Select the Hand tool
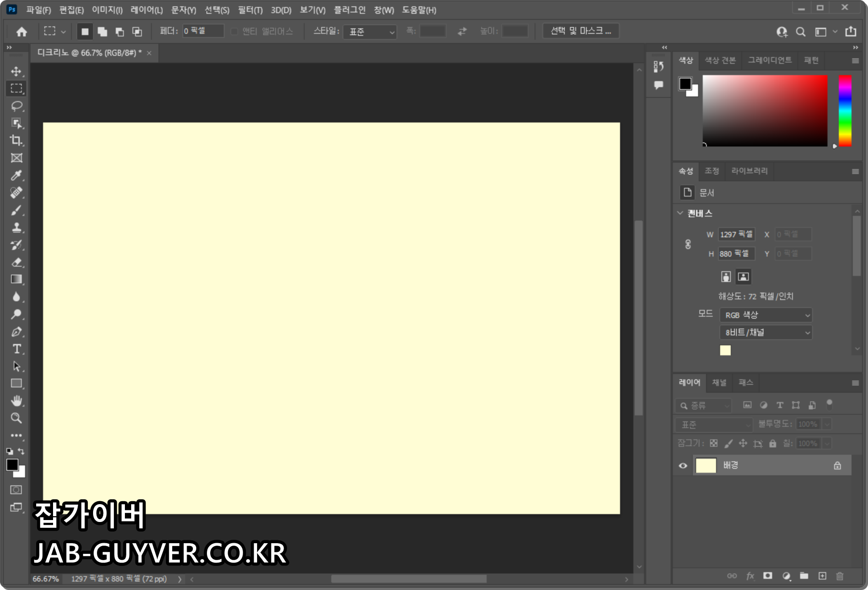Image resolution: width=868 pixels, height=590 pixels. coord(16,401)
